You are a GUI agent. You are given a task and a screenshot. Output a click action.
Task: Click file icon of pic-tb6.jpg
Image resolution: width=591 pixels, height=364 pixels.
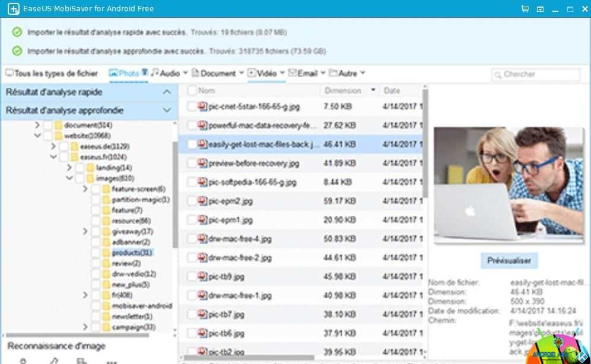tap(203, 333)
